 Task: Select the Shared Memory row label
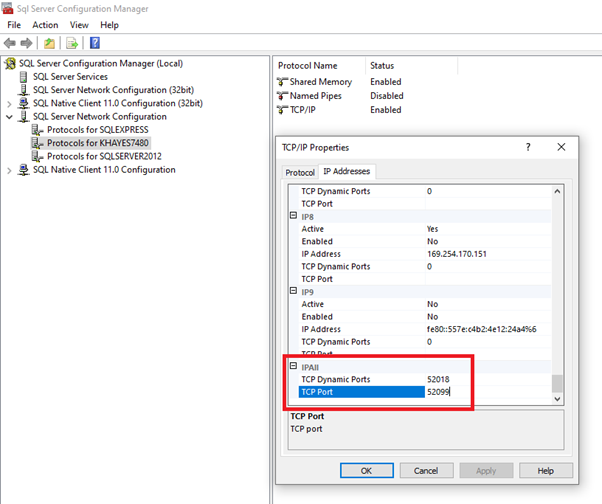(x=321, y=82)
